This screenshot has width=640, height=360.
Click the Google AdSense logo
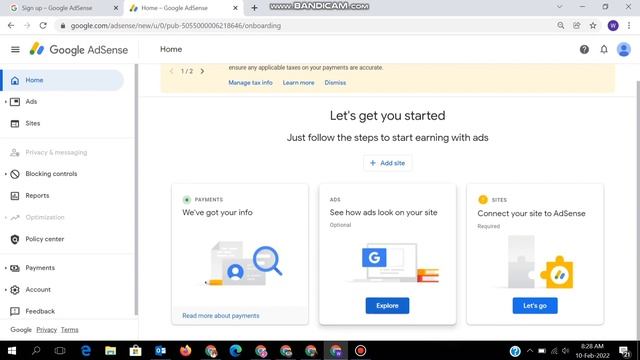coord(78,49)
